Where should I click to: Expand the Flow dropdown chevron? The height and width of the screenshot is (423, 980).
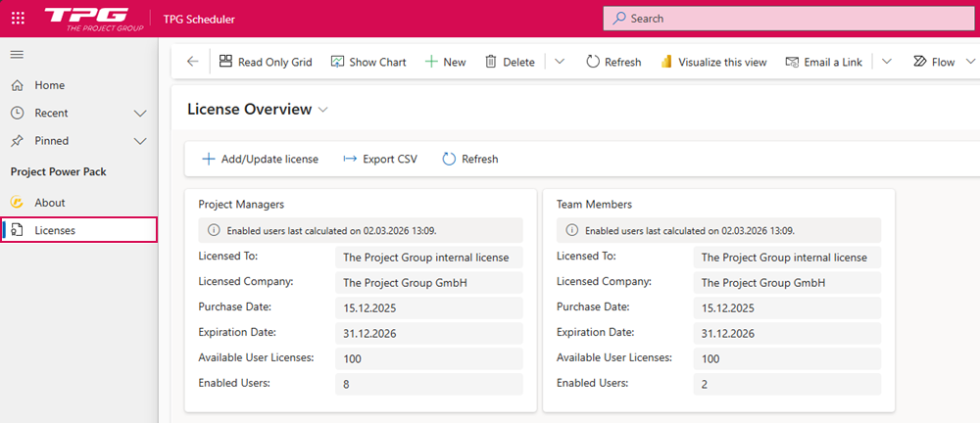click(x=970, y=62)
